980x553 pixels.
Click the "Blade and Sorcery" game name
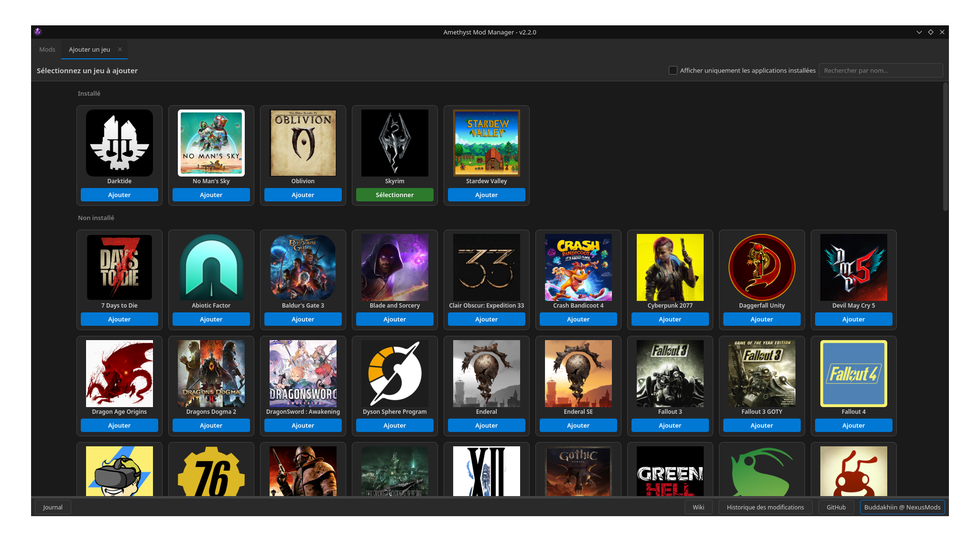click(x=395, y=305)
